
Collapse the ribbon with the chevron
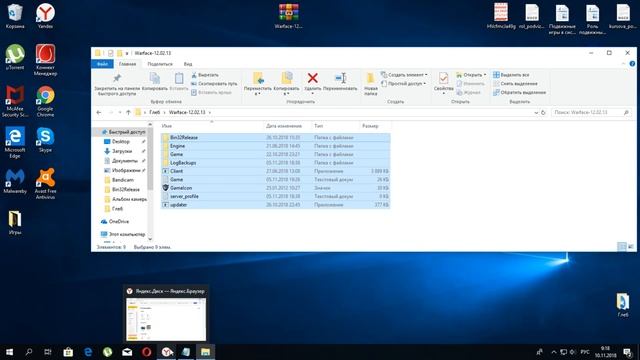(x=623, y=64)
